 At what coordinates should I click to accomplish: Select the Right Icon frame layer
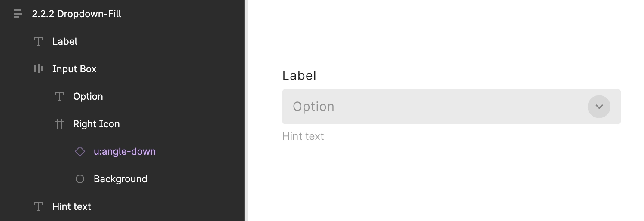point(96,124)
